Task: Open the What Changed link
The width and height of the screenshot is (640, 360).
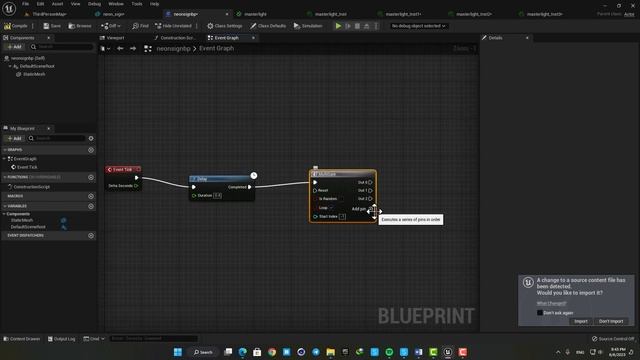Action: [551, 303]
